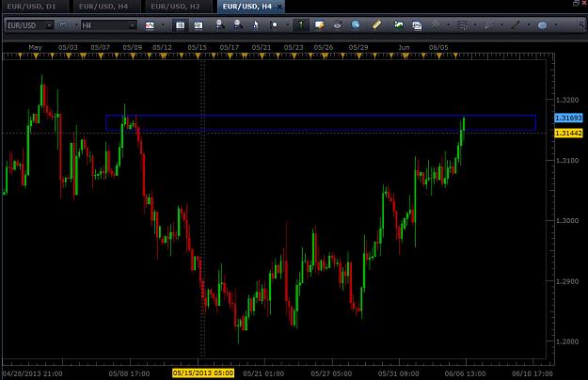
Task: Expand the fan lines dropdown arrow
Action: pyautogui.click(x=501, y=25)
